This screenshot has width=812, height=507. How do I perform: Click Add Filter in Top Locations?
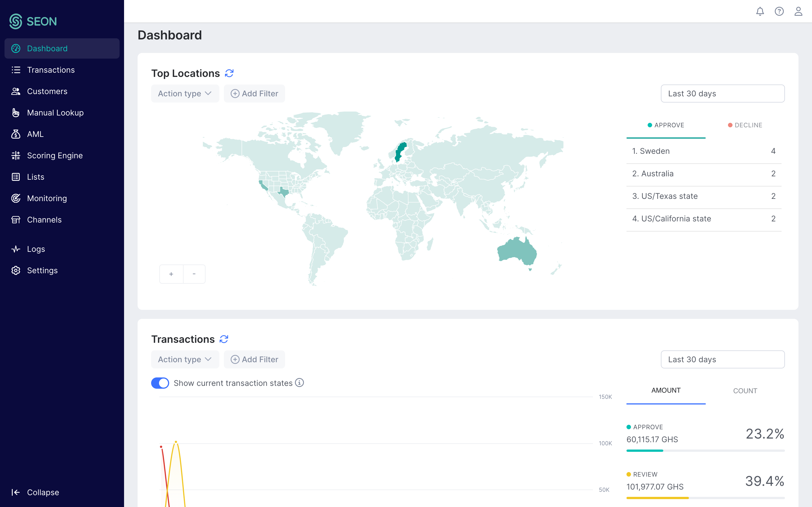tap(254, 94)
